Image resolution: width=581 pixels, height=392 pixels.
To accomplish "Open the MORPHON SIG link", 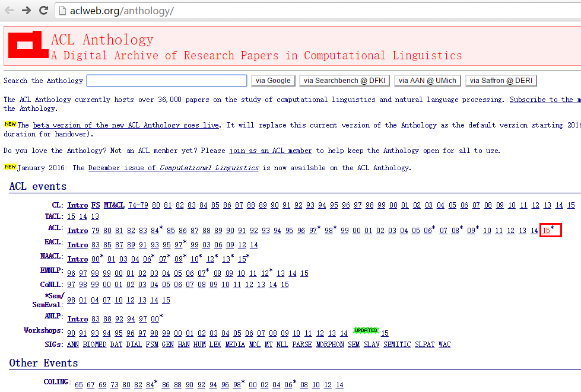I will 330,345.
